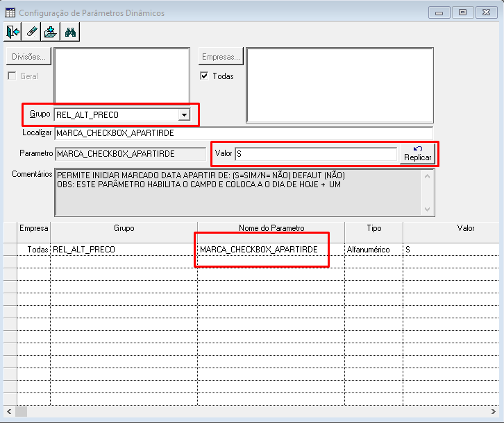The image size is (504, 423).
Task: Click the Empresas list box
Action: click(x=339, y=85)
